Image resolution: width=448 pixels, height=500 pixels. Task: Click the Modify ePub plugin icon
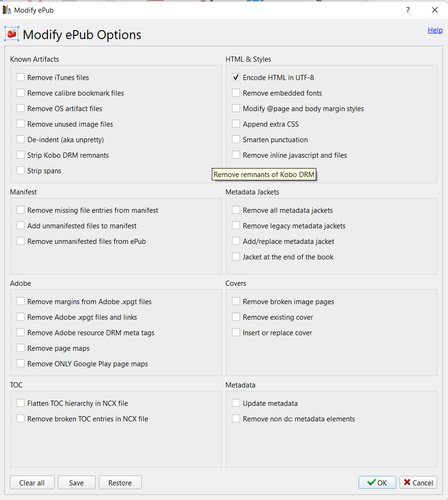tap(12, 34)
